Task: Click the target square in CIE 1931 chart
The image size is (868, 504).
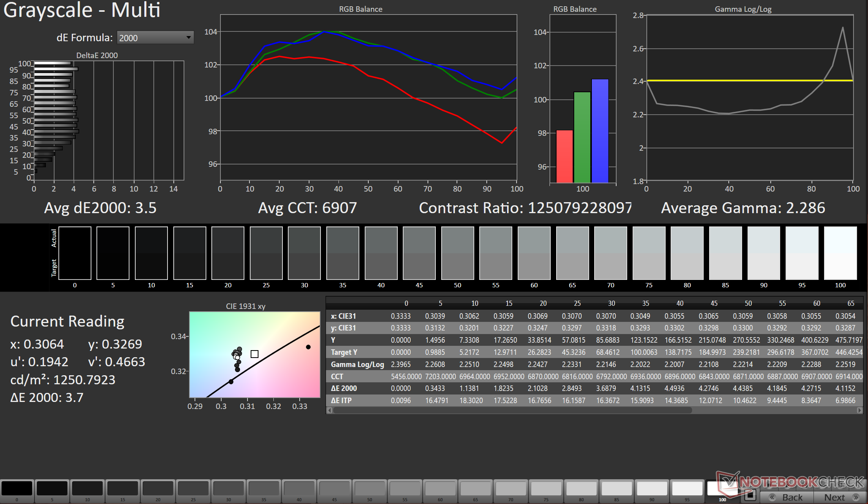Action: pyautogui.click(x=255, y=354)
